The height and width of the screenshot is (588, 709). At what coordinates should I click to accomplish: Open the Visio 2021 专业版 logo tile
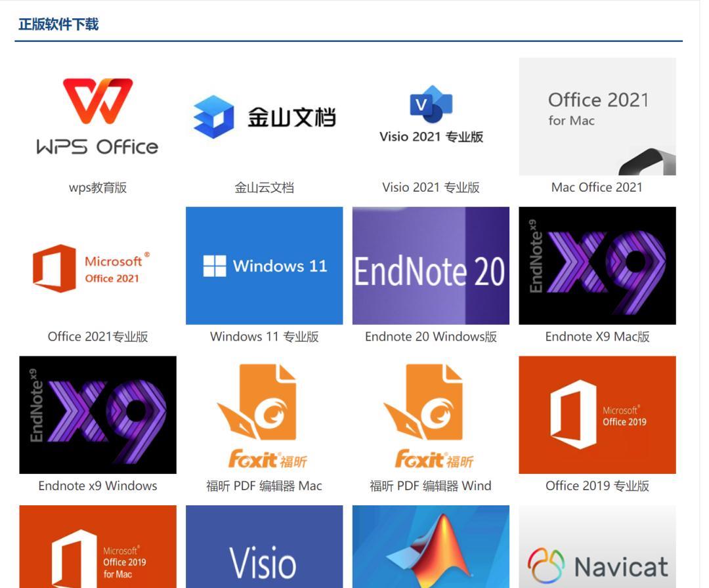click(x=431, y=117)
